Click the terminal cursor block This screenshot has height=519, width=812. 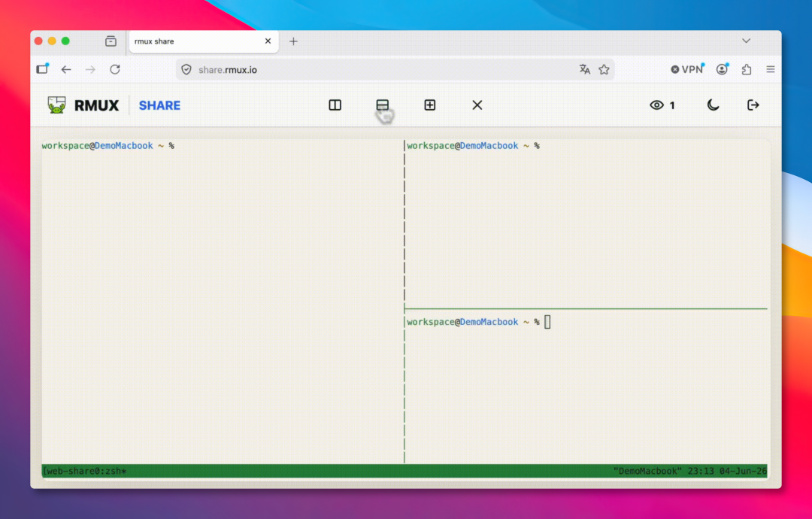(547, 322)
